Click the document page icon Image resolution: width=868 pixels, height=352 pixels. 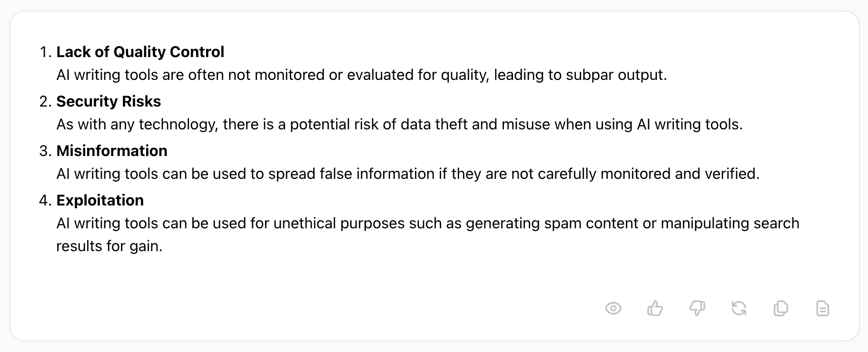click(822, 309)
